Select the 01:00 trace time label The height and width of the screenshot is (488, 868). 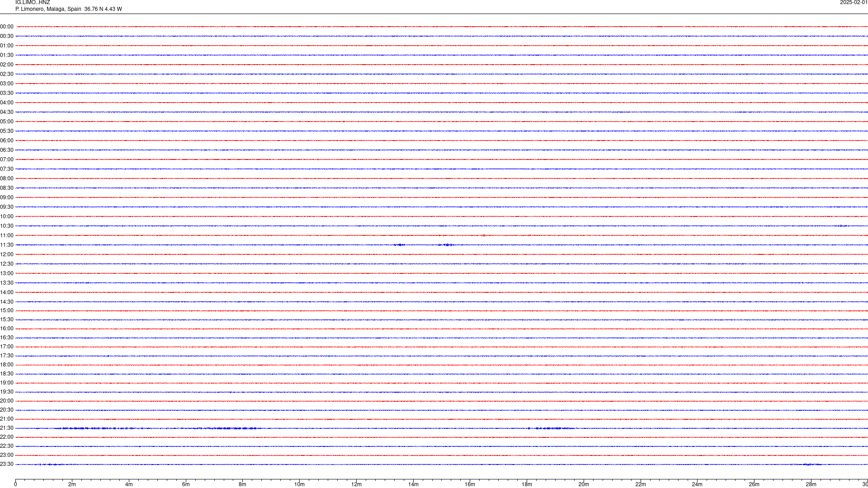coord(7,46)
